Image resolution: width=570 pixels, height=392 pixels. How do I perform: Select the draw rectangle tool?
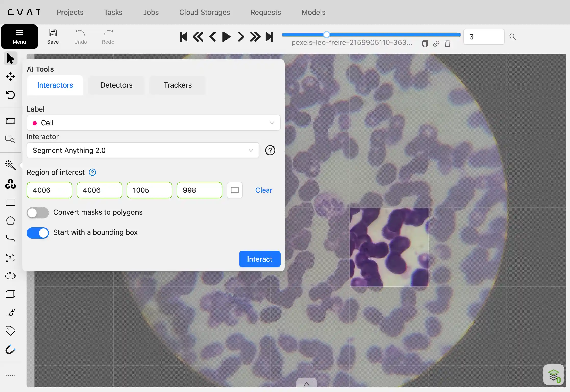pos(10,202)
